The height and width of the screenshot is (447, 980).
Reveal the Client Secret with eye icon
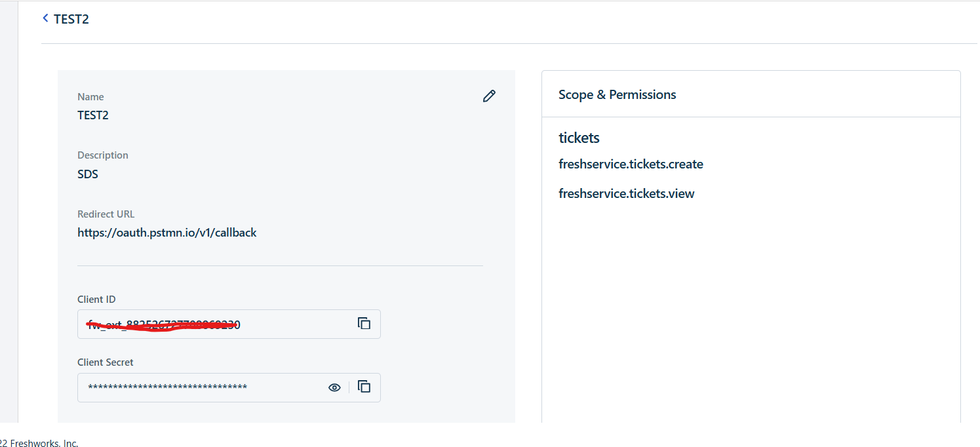coord(334,387)
